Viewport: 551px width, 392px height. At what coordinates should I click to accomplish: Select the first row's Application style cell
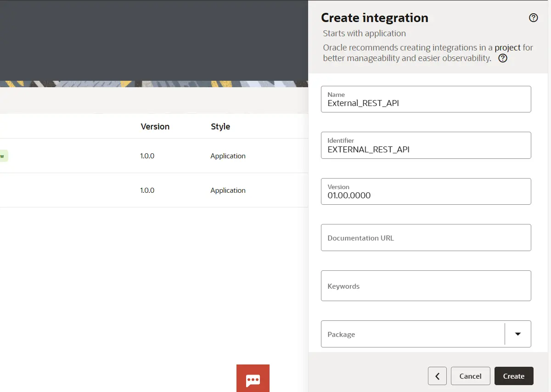[228, 156]
